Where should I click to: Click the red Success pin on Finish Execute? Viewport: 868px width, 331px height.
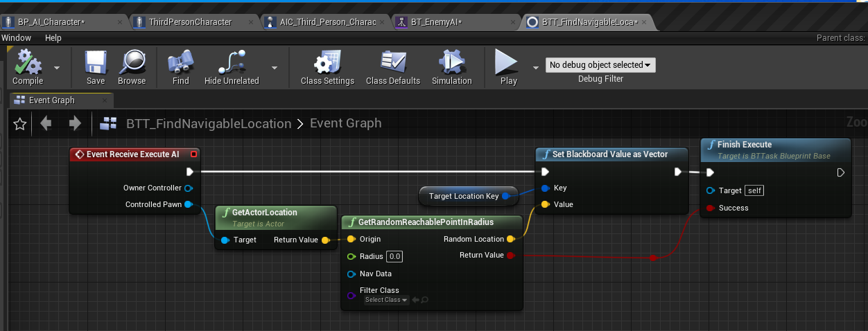tap(710, 208)
